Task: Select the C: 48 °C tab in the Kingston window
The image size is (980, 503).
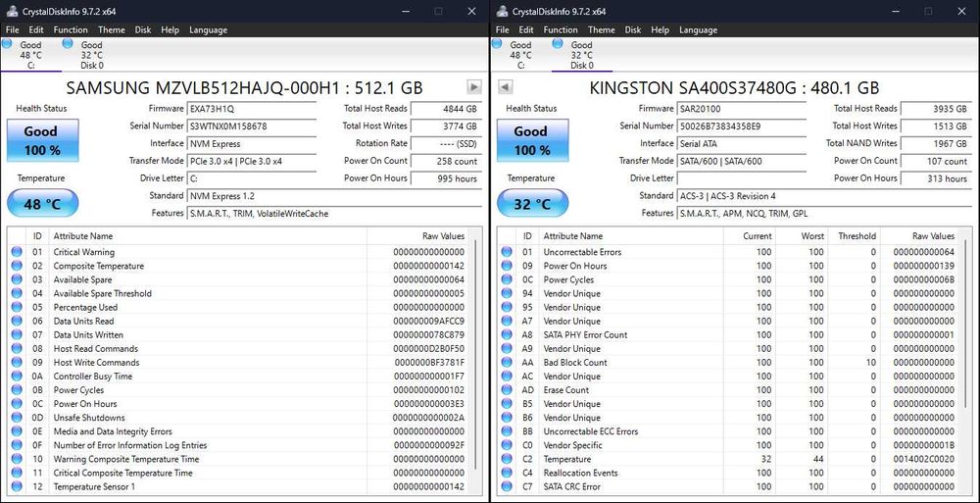Action: [x=520, y=54]
